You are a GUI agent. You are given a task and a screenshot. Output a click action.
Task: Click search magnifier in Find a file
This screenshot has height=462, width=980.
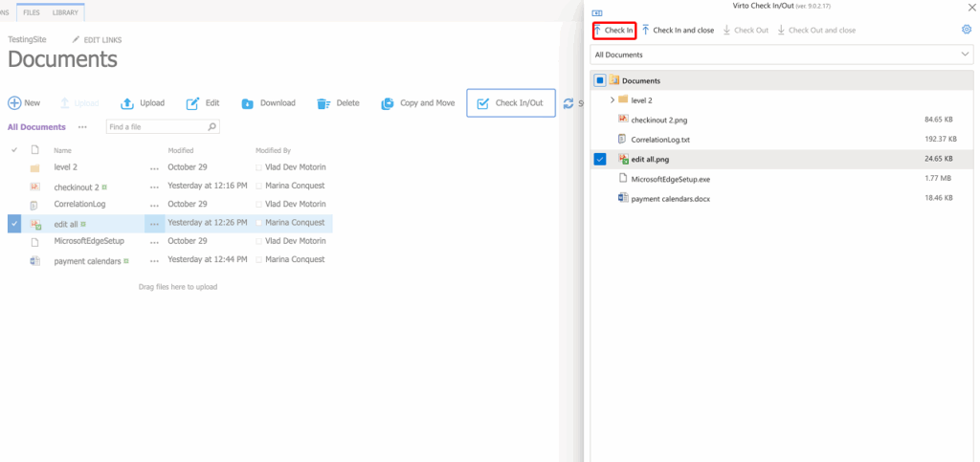click(212, 126)
